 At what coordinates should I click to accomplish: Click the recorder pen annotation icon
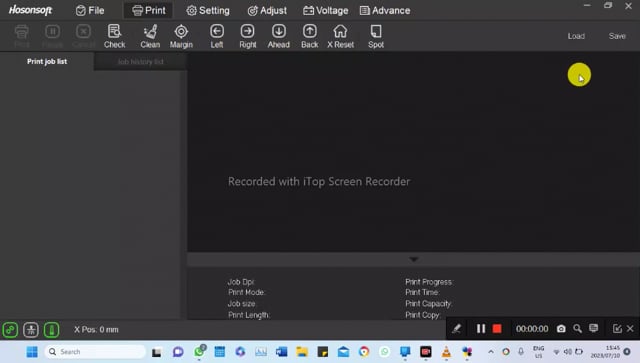(x=456, y=329)
